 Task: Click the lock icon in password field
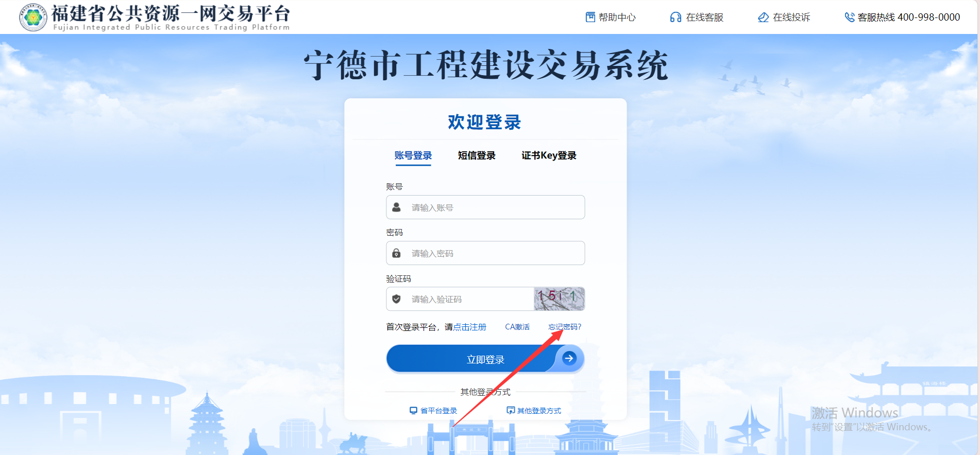point(396,253)
